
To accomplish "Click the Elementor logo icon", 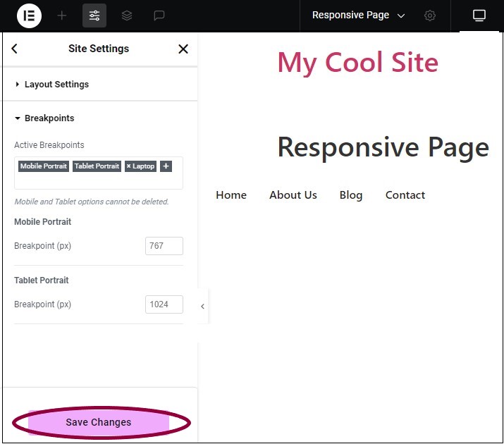I will [29, 16].
